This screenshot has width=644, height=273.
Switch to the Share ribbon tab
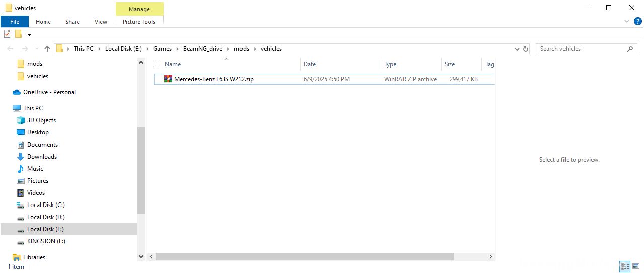[72, 22]
